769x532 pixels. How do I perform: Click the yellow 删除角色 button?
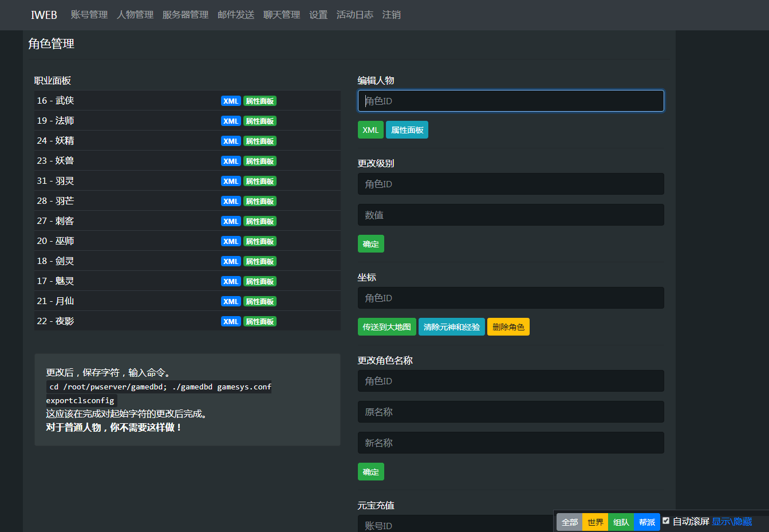[x=508, y=327]
